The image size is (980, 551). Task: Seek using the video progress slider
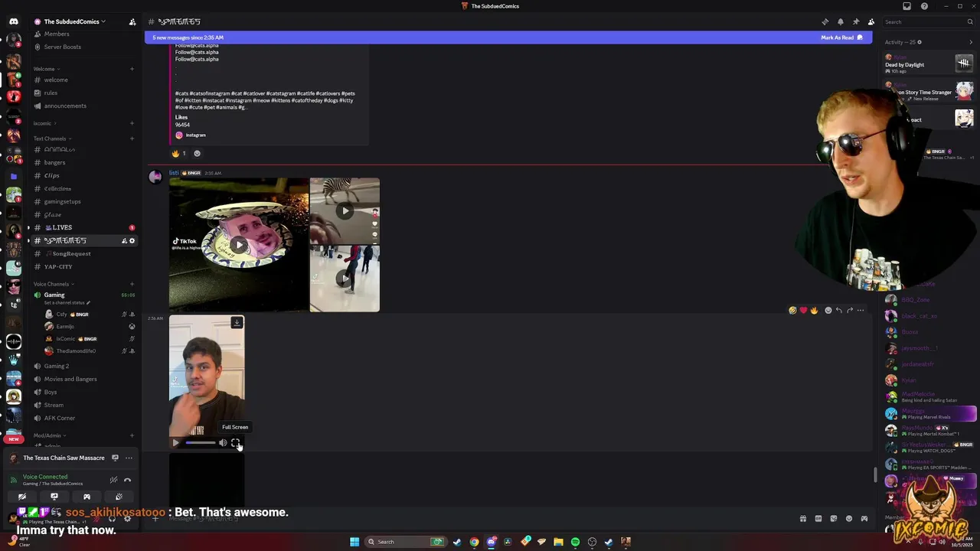[200, 443]
